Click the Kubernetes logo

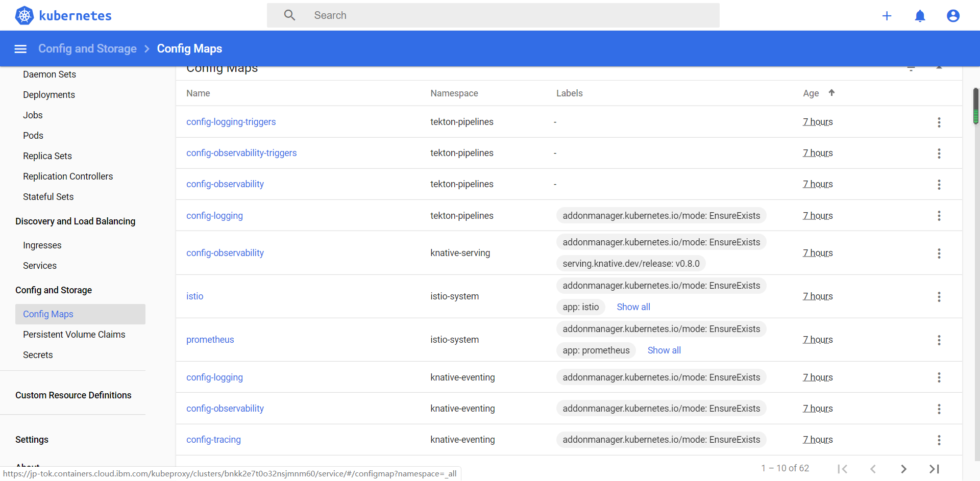click(63, 16)
